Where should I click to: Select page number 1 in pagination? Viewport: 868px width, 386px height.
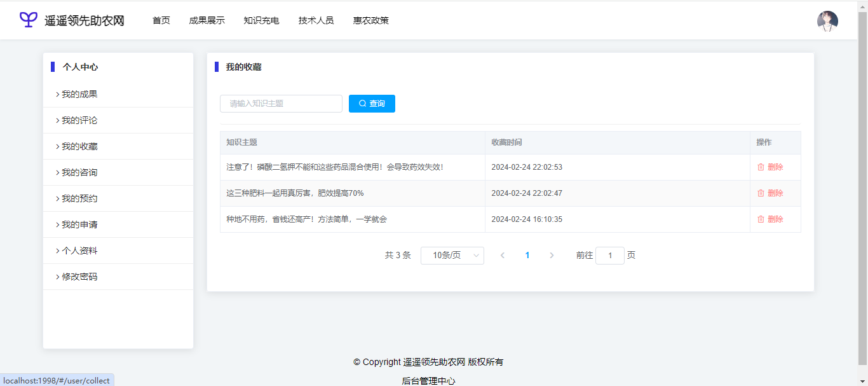click(x=527, y=256)
